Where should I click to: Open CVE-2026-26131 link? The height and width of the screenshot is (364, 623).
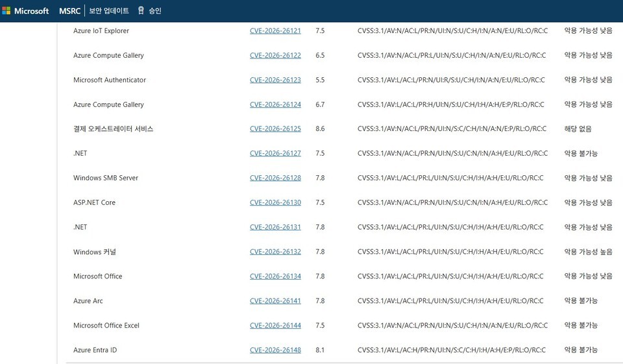(x=275, y=228)
